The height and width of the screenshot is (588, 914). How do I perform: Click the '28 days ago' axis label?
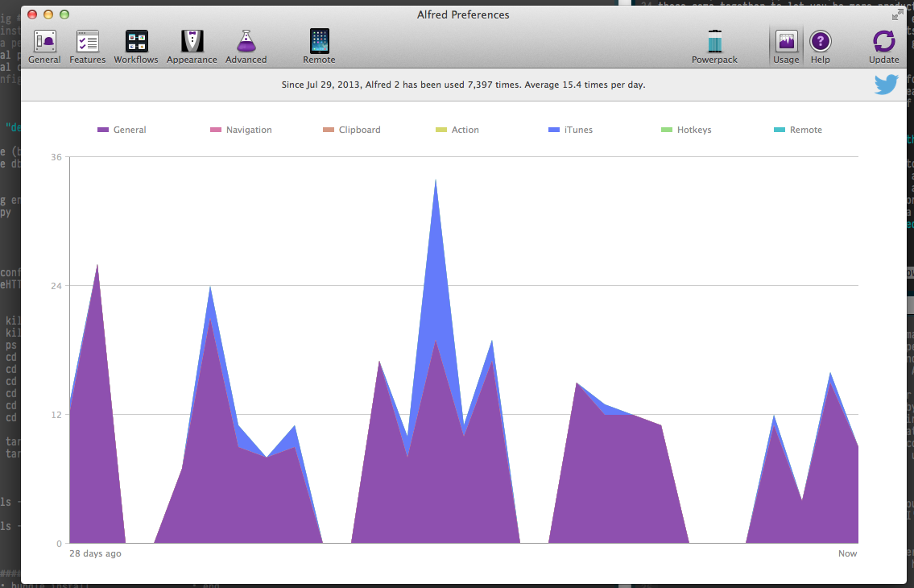coord(96,553)
